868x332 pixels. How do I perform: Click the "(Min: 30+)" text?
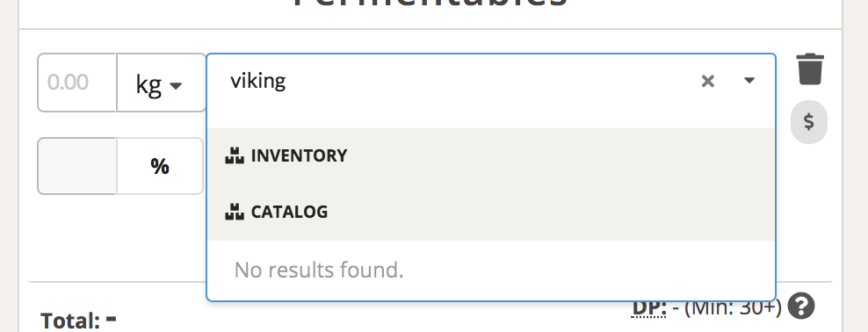pos(733,307)
